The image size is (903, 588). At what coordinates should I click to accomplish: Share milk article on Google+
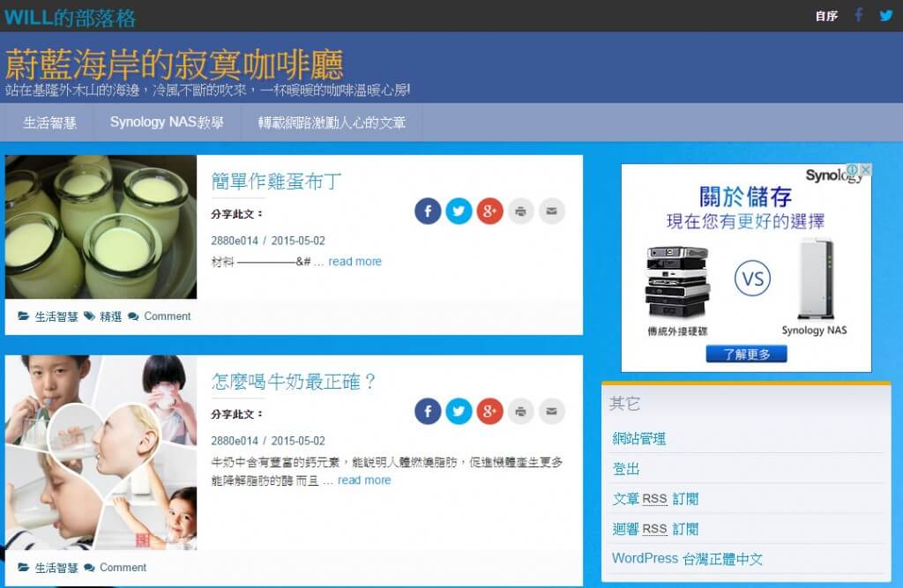click(489, 412)
